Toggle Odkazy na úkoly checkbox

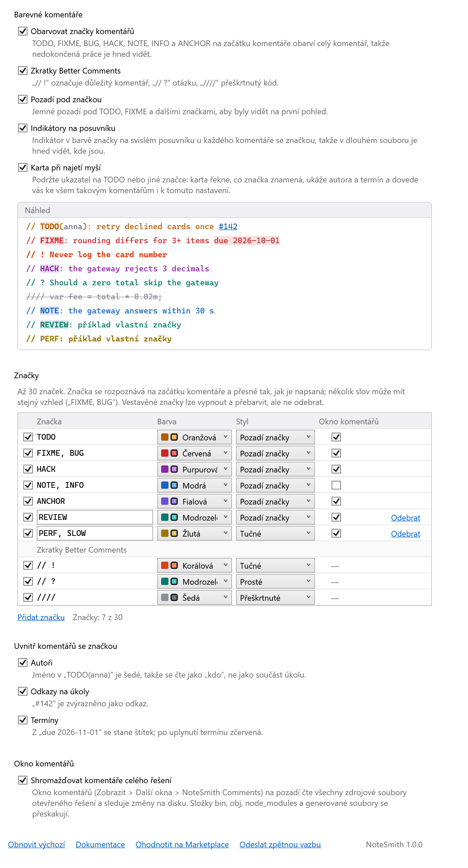tap(23, 692)
